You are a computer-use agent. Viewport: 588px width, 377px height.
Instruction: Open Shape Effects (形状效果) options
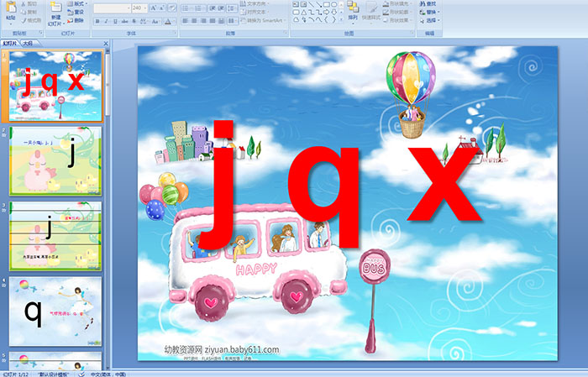(398, 20)
